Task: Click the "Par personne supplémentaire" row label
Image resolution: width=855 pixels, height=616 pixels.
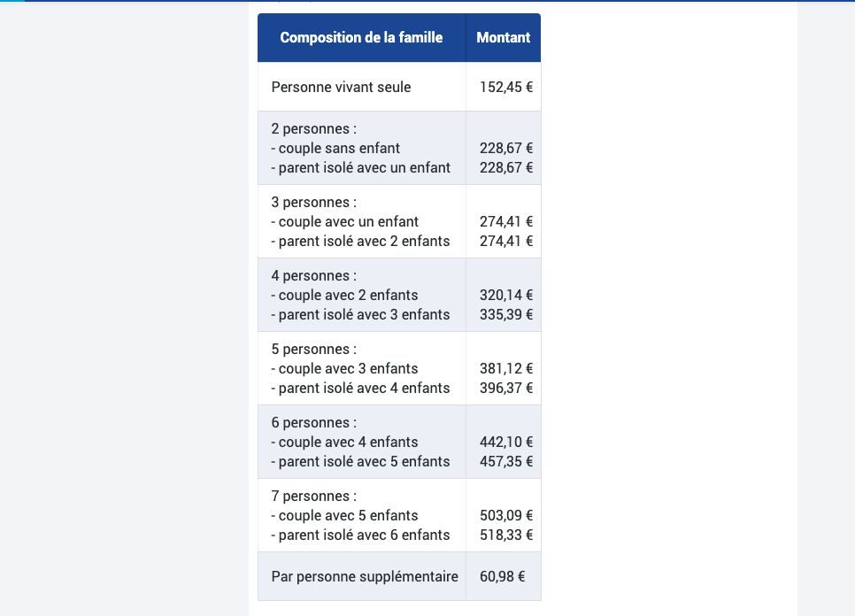Action: [x=365, y=576]
